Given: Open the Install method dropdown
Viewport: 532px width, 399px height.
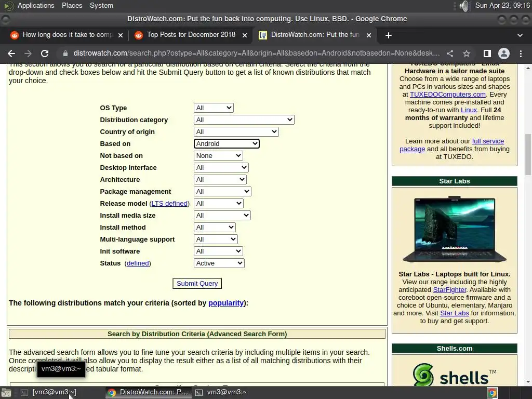Looking at the screenshot, I should (215, 228).
